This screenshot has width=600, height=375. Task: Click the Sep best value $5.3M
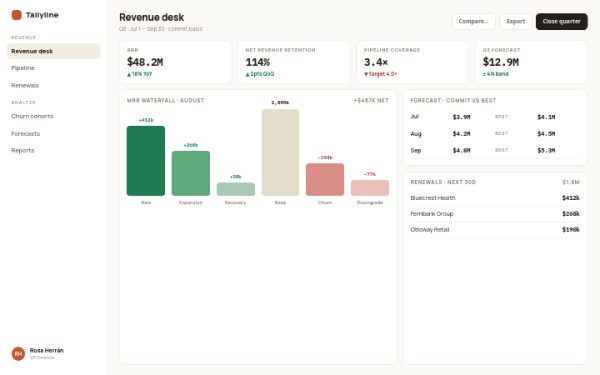(546, 151)
